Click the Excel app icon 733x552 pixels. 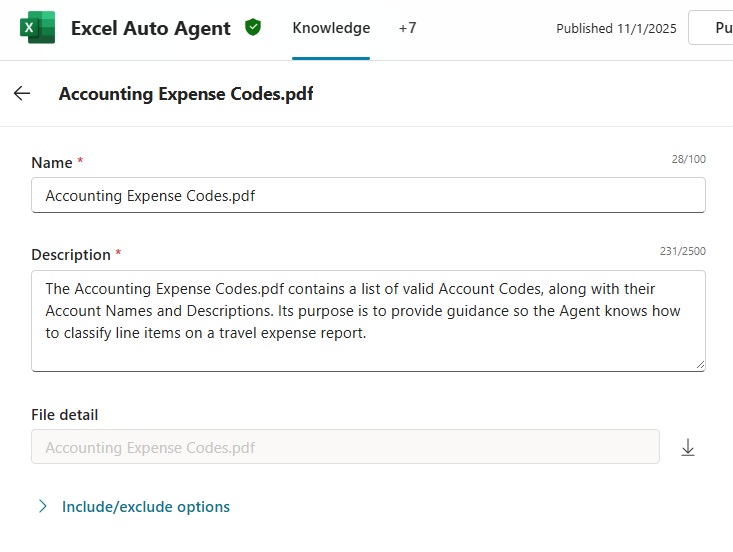point(38,28)
